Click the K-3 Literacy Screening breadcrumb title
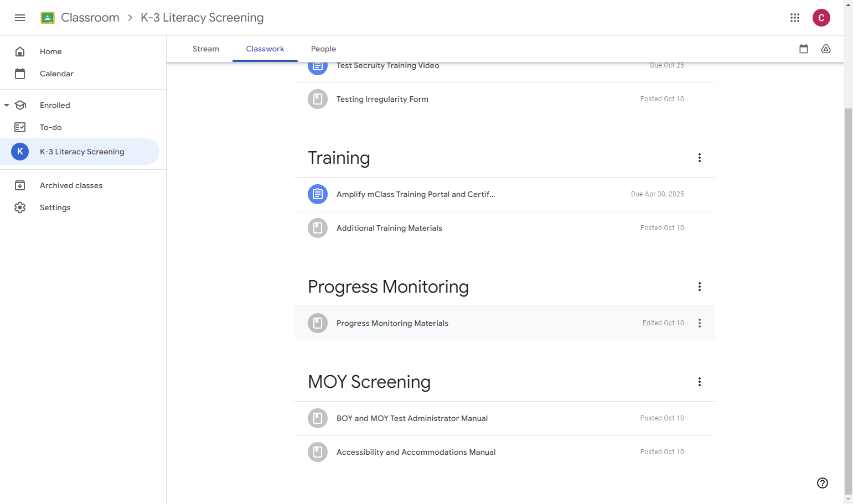This screenshot has height=504, width=853. click(x=202, y=18)
